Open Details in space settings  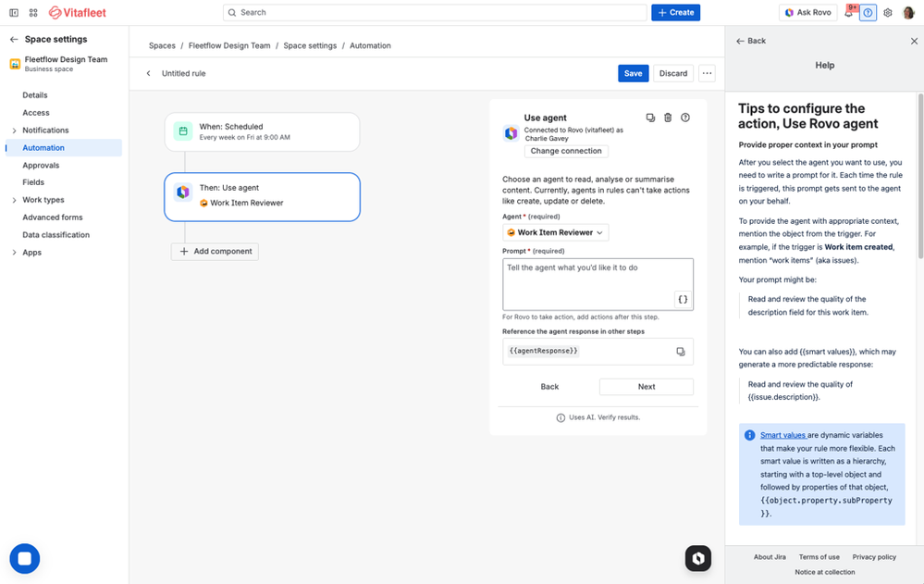coord(35,95)
